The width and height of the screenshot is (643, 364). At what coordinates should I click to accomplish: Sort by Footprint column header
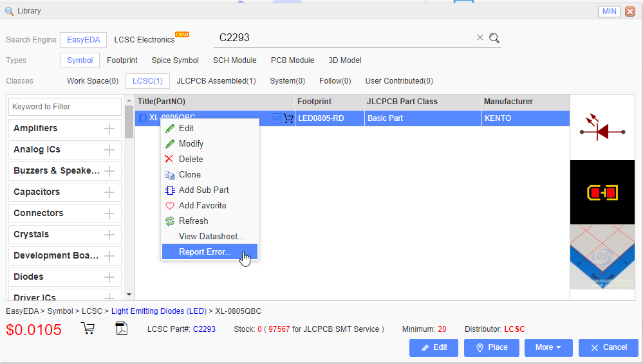click(x=330, y=102)
